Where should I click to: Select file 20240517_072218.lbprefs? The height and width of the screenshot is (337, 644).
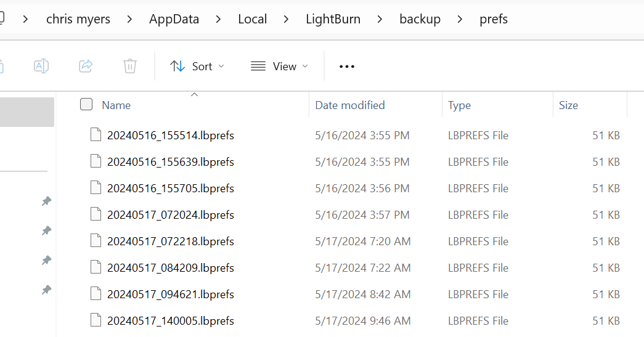click(x=171, y=242)
